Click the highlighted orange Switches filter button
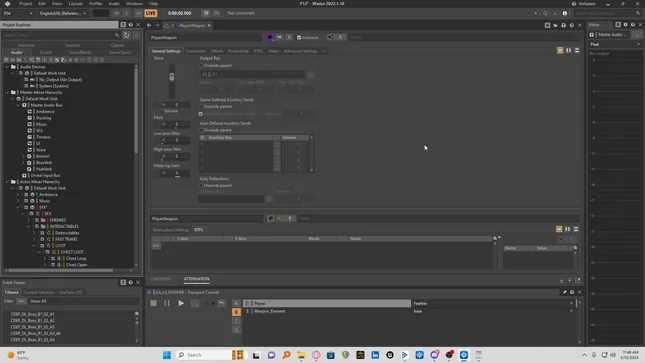645x363 pixels. coord(236,312)
